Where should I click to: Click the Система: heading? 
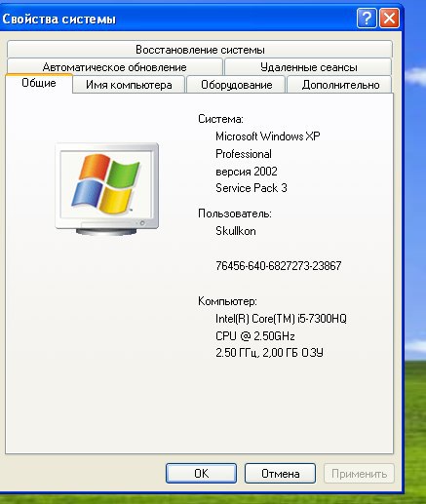point(220,119)
